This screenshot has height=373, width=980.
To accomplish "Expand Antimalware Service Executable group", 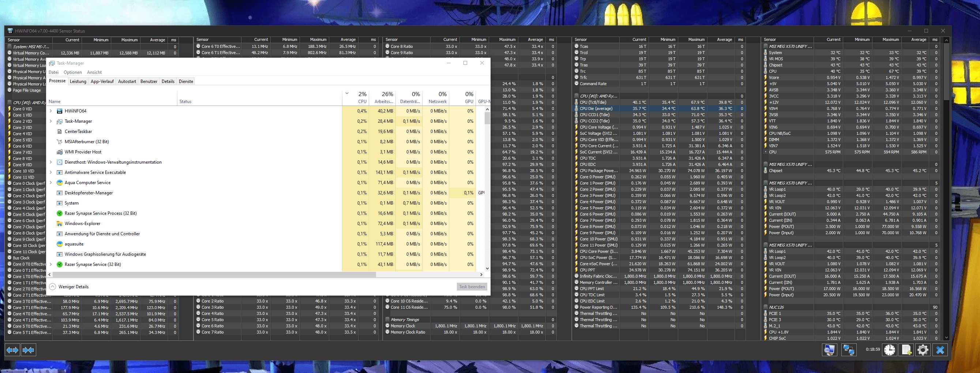I will tap(50, 172).
